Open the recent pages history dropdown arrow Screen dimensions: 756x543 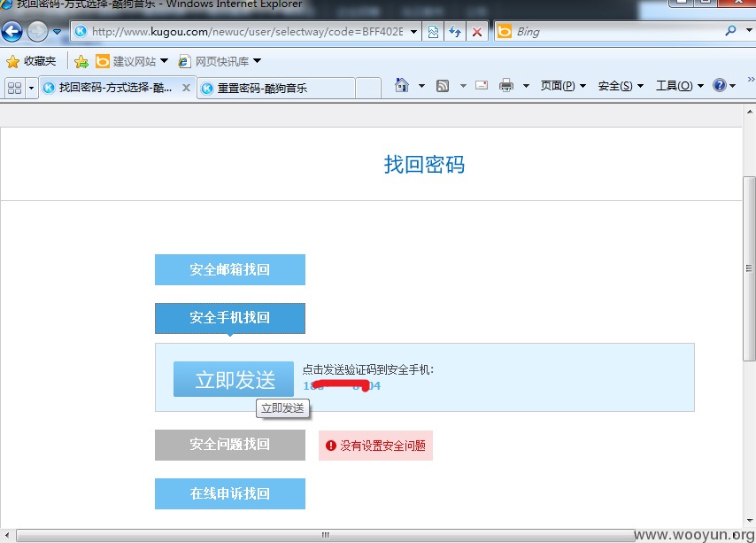tap(57, 32)
